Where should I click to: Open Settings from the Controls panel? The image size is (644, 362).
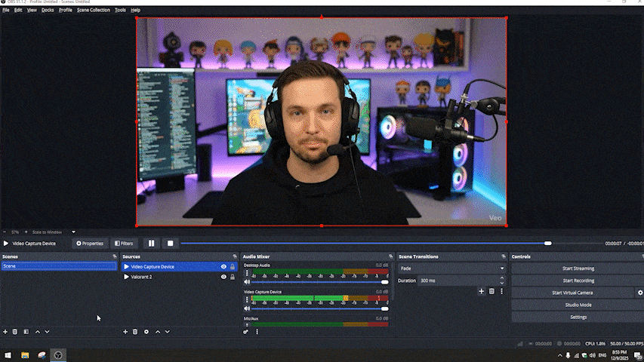coord(578,318)
